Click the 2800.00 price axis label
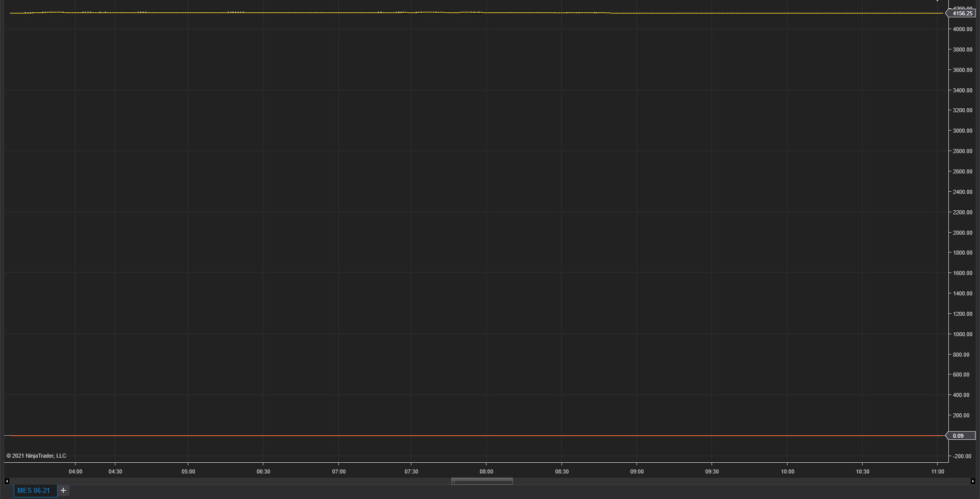Image resolution: width=980 pixels, height=499 pixels. click(x=962, y=151)
